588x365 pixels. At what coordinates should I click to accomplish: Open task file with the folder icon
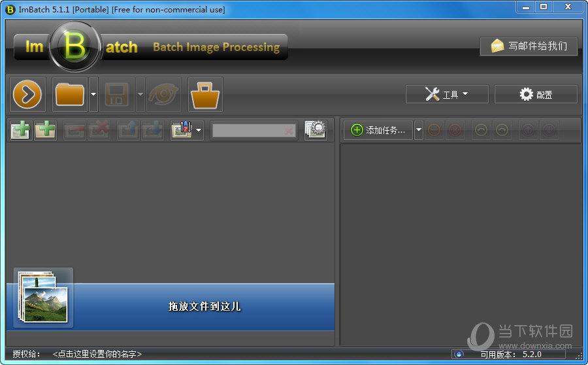click(70, 94)
